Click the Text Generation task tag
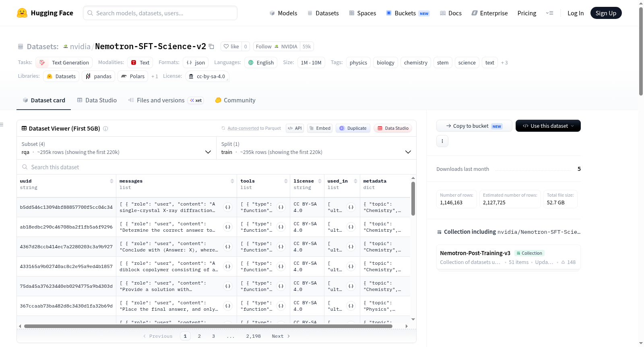This screenshot has height=347, width=644. coord(64,62)
